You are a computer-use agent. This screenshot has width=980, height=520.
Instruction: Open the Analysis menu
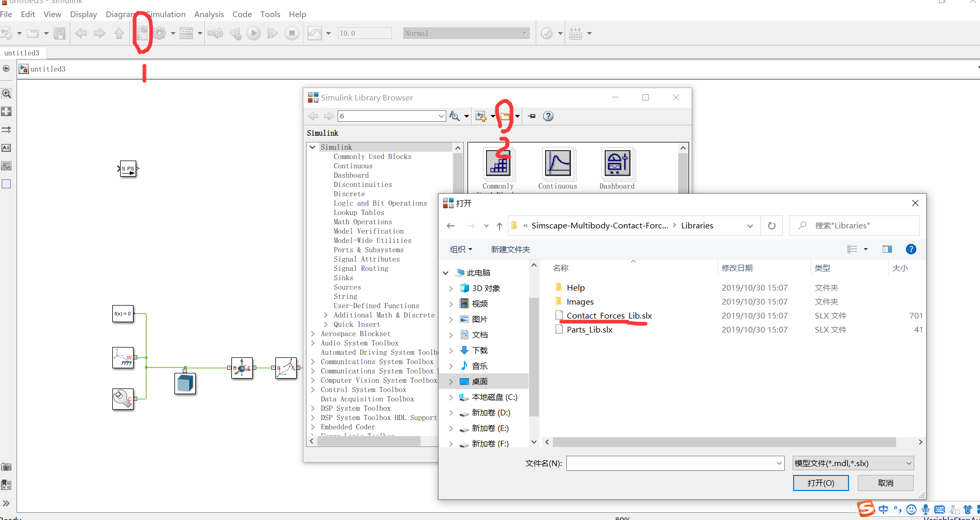click(209, 14)
